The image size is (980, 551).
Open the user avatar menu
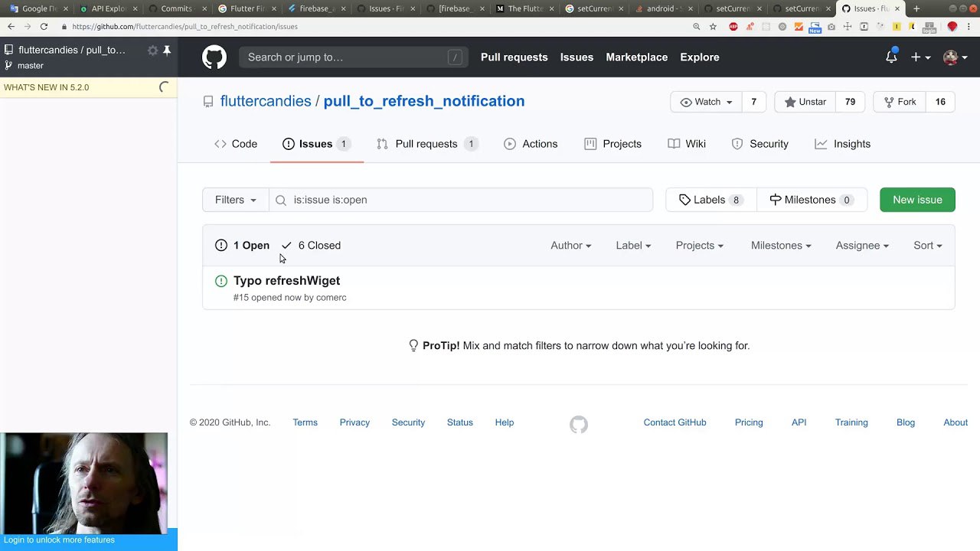click(x=955, y=57)
